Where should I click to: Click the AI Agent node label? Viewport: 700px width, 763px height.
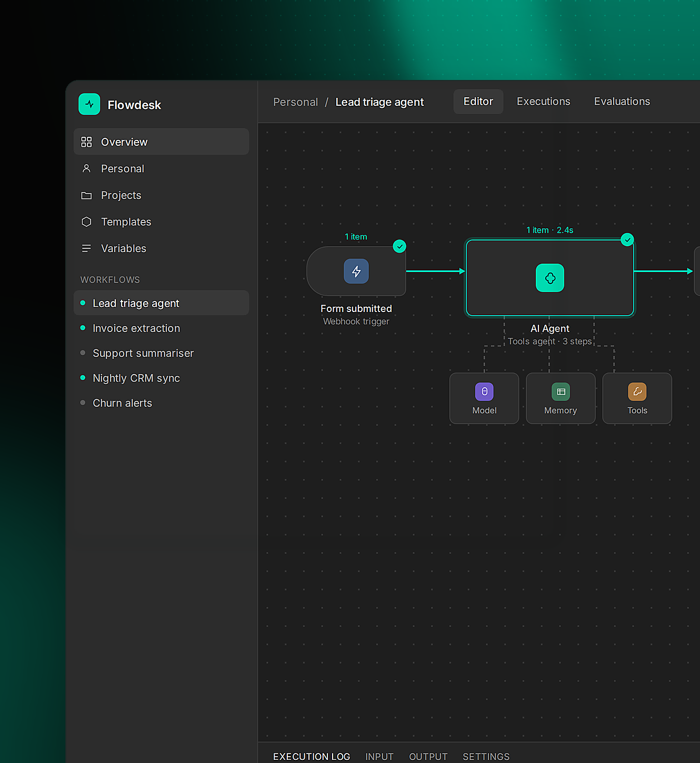(x=550, y=328)
